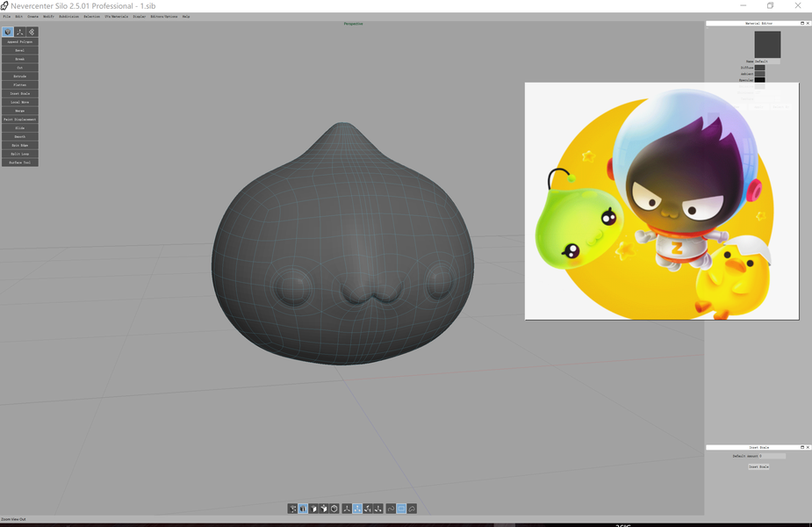Toggle the highlighted move manipulator icon
812x527 pixels.
click(357, 509)
